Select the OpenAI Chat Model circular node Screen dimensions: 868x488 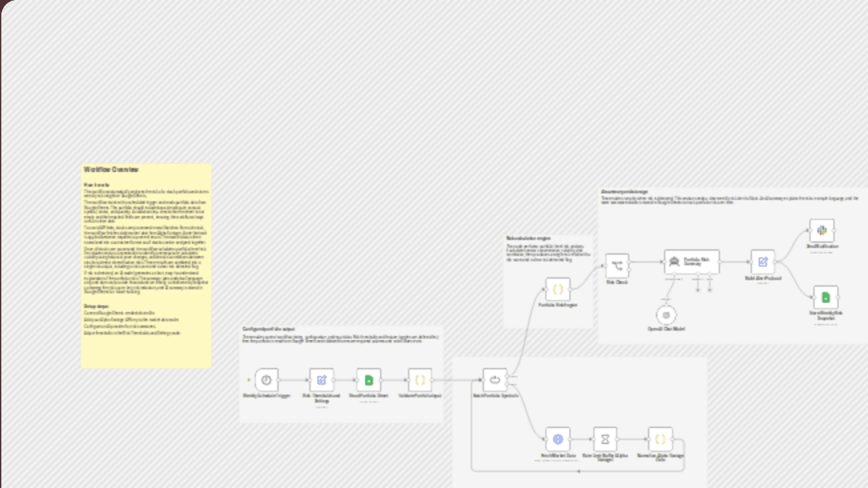coord(666,315)
